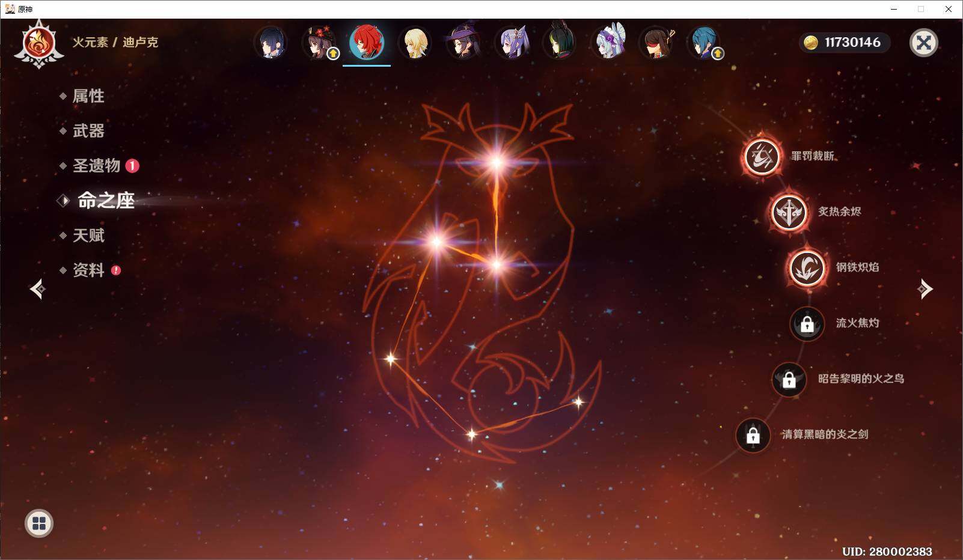Open the grid menu button bottom-left
The width and height of the screenshot is (963, 560).
[39, 523]
